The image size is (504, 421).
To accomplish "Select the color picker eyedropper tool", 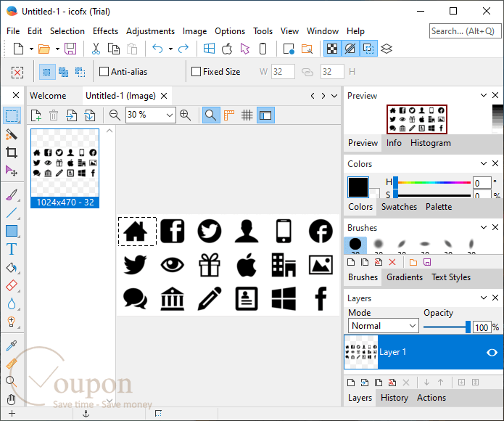I will [12, 346].
